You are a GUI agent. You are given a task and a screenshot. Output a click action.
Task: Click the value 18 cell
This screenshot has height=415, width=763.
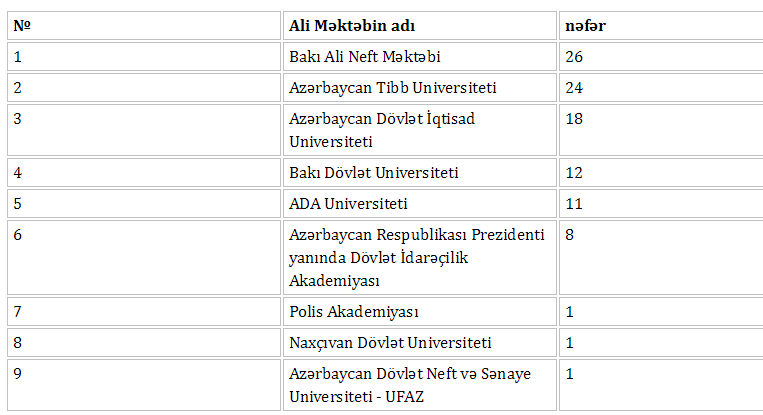pos(661,130)
